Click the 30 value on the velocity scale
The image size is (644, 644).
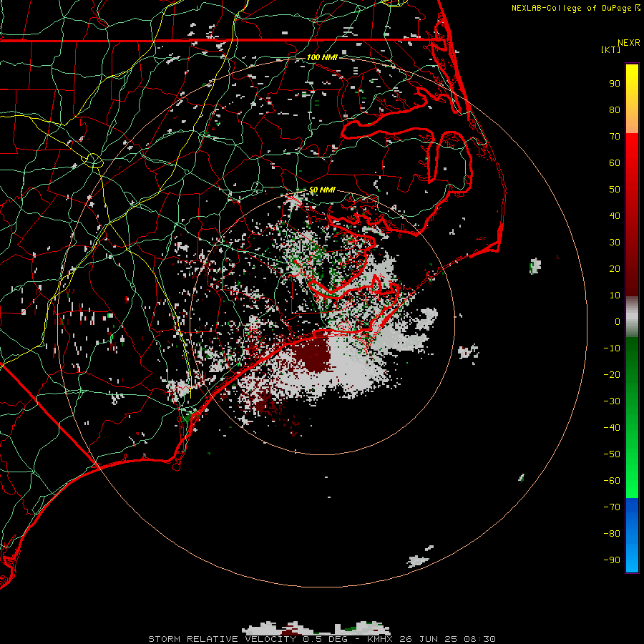615,243
